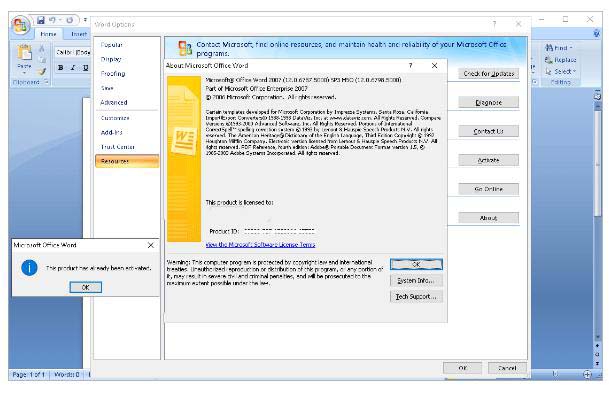Toggle Italic formatting in ribbon

[x=73, y=68]
